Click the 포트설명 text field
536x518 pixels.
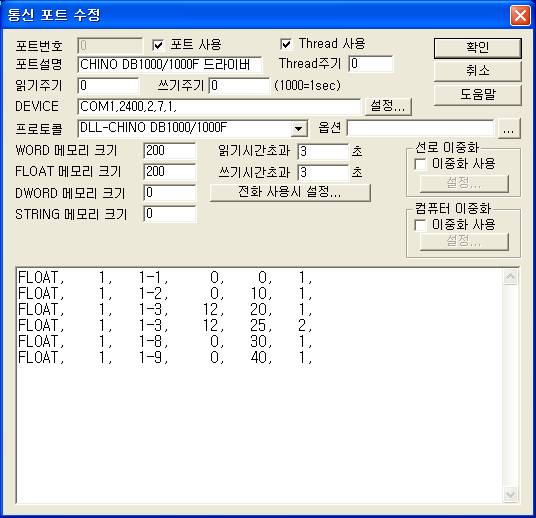pyautogui.click(x=170, y=65)
